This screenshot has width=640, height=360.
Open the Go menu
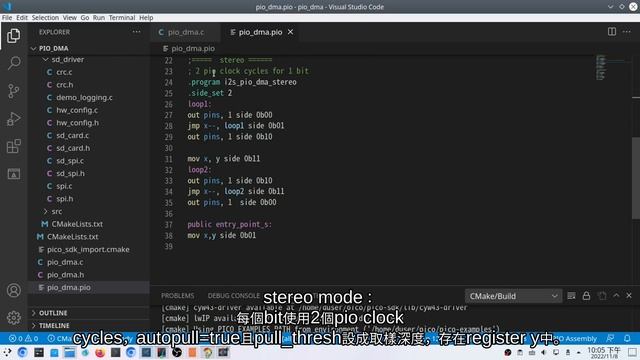click(x=84, y=18)
